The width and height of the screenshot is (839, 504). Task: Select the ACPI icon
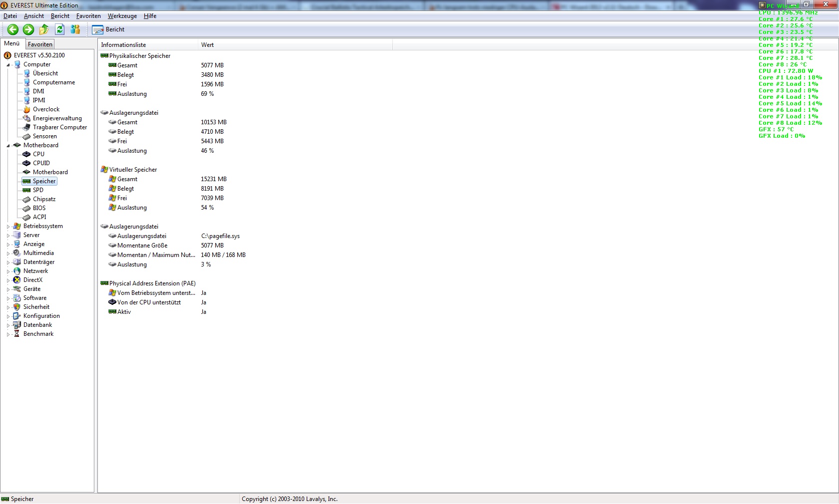pyautogui.click(x=27, y=217)
